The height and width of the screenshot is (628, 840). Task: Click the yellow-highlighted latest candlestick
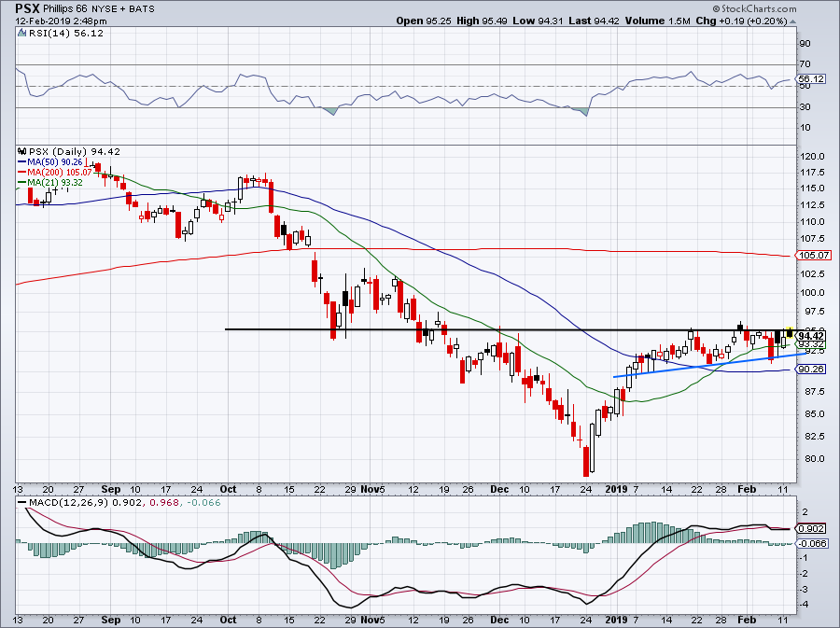790,332
